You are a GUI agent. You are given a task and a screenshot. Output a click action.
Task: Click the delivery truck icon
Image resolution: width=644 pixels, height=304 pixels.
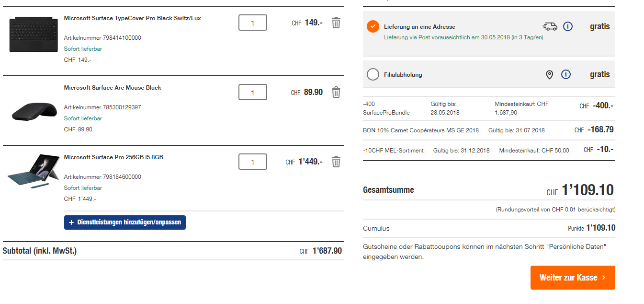click(550, 27)
